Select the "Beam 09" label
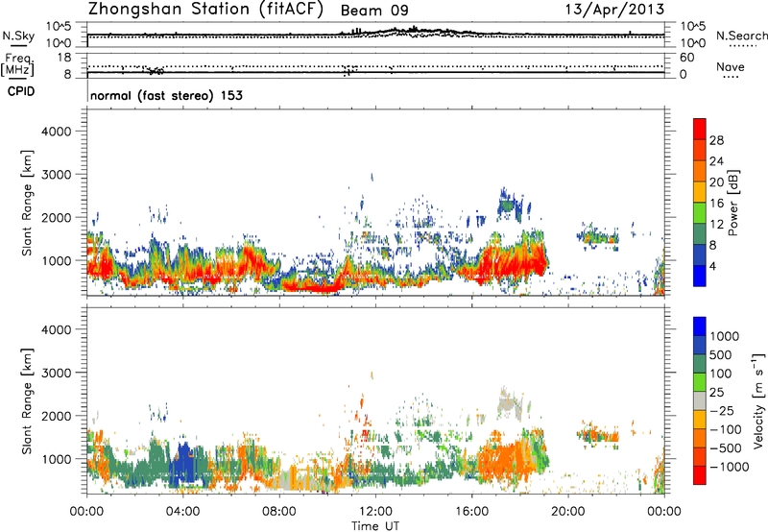This screenshot has height=532, width=768. pos(374,11)
